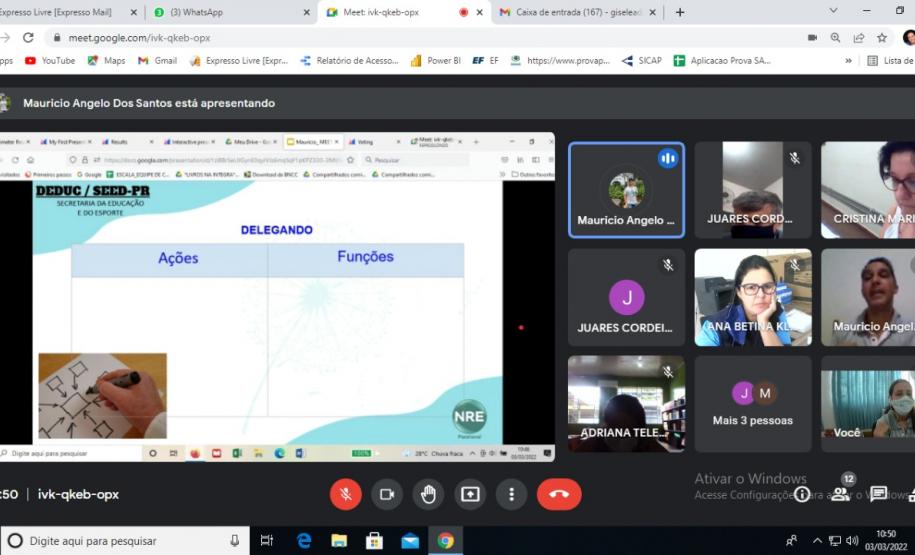This screenshot has height=555, width=915.
Task: Bookmark this page with star icon
Action: pos(882,37)
